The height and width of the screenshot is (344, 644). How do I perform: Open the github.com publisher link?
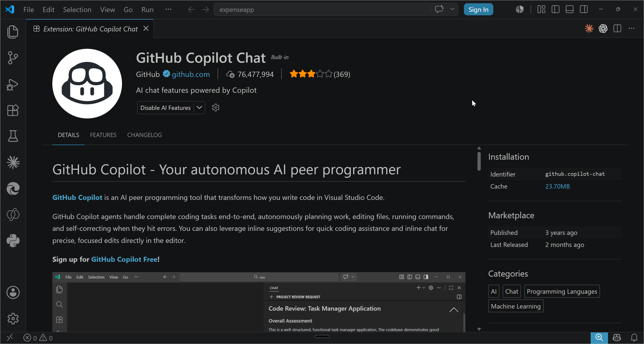coord(191,74)
